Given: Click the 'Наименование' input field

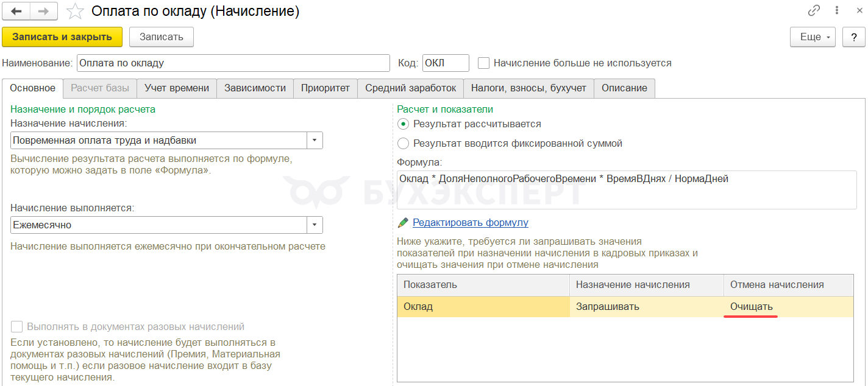Looking at the screenshot, I should pos(233,63).
